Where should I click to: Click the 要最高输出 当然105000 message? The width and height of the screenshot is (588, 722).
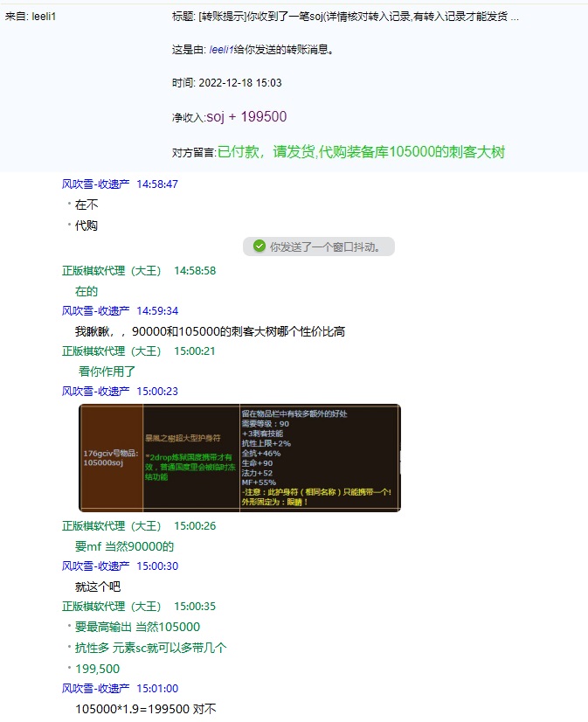137,627
